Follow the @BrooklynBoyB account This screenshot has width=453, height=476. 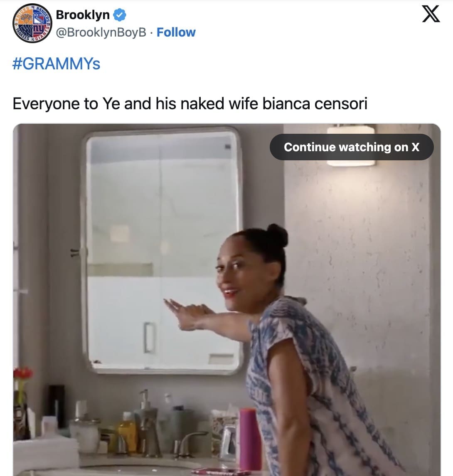176,32
